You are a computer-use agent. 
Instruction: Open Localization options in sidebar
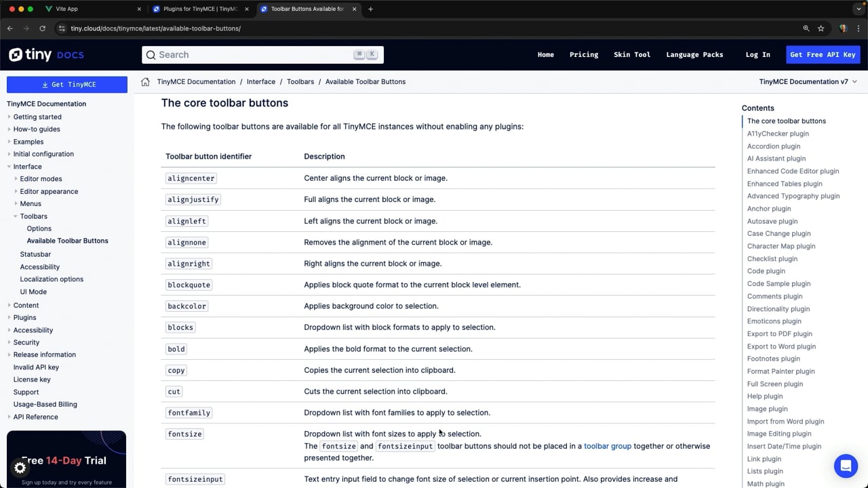click(x=52, y=279)
